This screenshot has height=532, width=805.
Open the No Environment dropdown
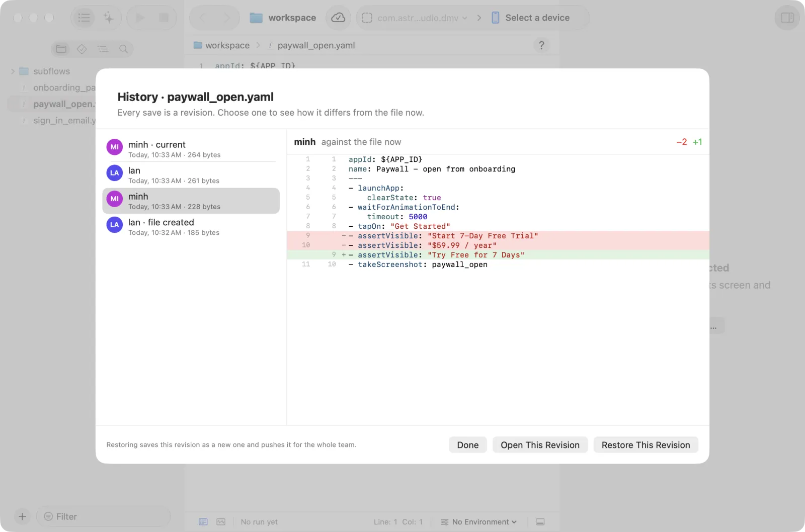[x=478, y=522]
